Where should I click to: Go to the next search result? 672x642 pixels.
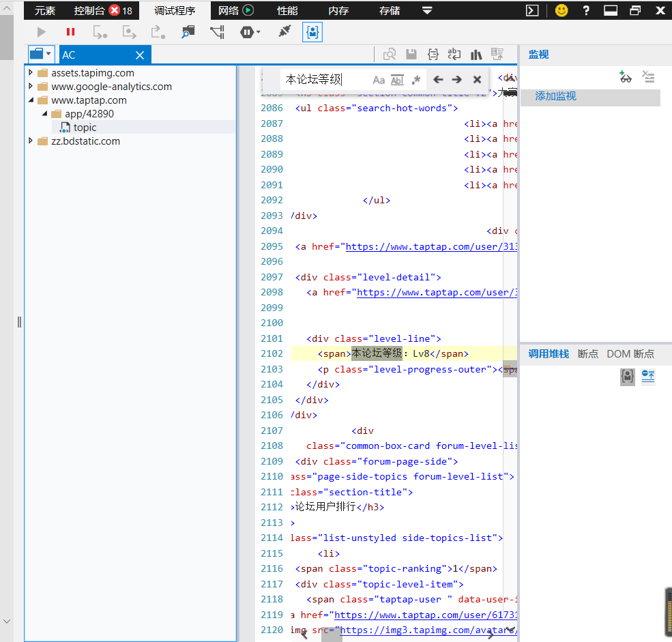pos(457,79)
